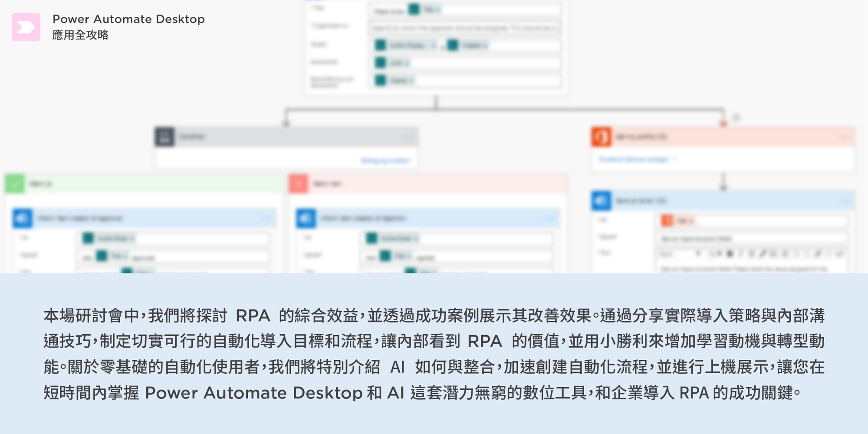868x434 pixels.
Task: Click Subject field in Send an email card
Action: (753, 238)
